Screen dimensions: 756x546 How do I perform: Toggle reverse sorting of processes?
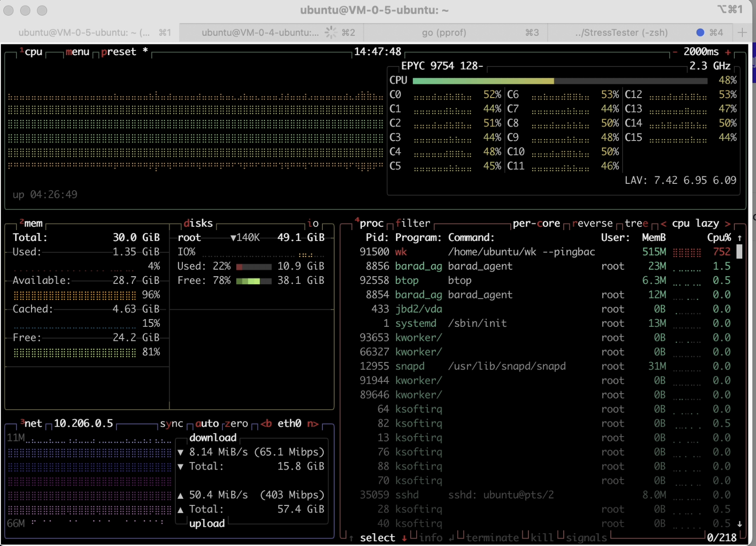coord(592,223)
